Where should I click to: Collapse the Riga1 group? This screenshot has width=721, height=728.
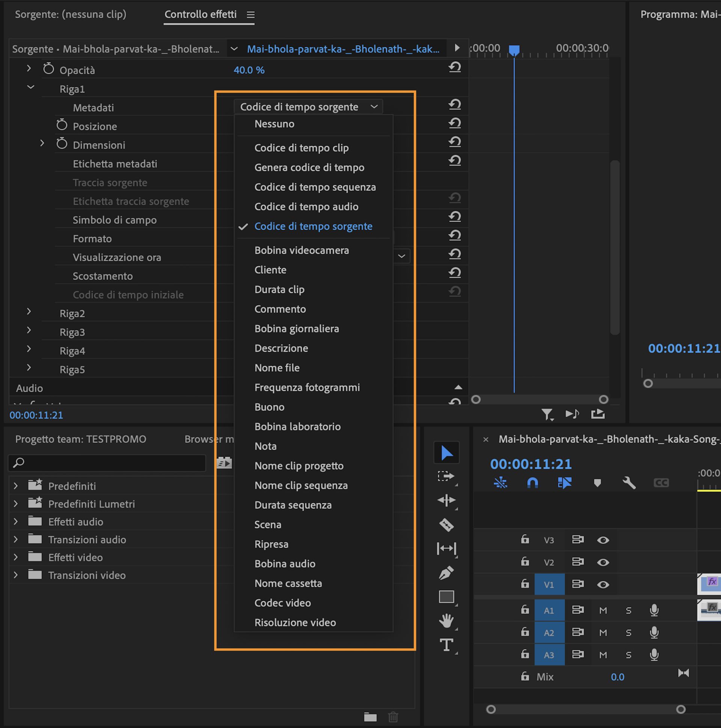pos(30,87)
